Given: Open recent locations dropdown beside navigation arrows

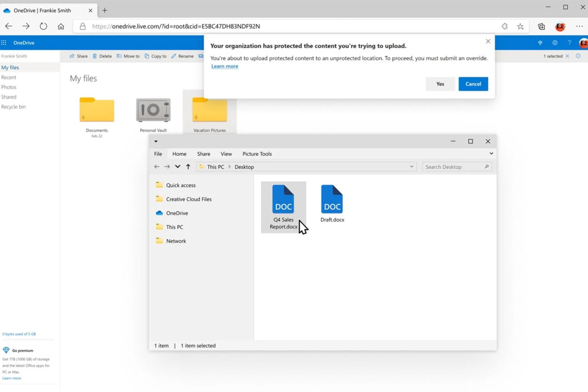Looking at the screenshot, I should coord(178,167).
